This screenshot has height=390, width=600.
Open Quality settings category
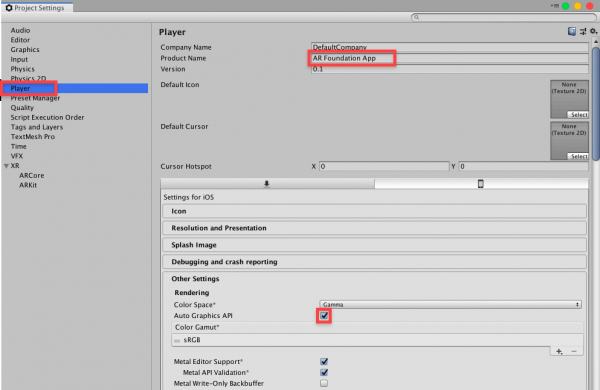(22, 108)
